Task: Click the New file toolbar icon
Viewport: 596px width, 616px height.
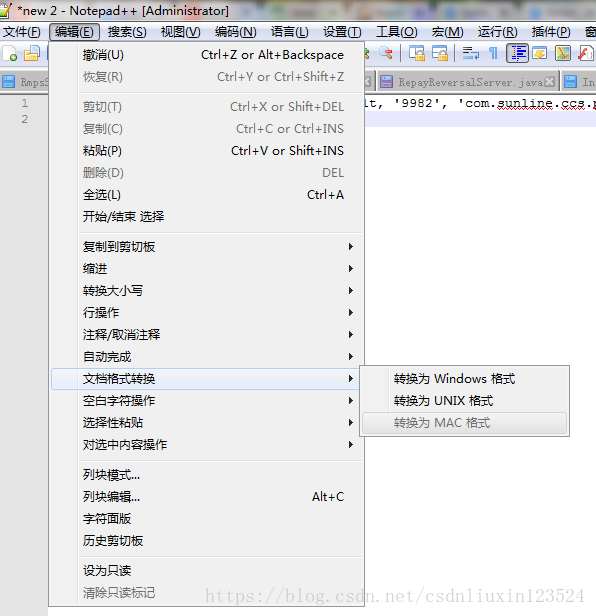Action: coord(9,53)
